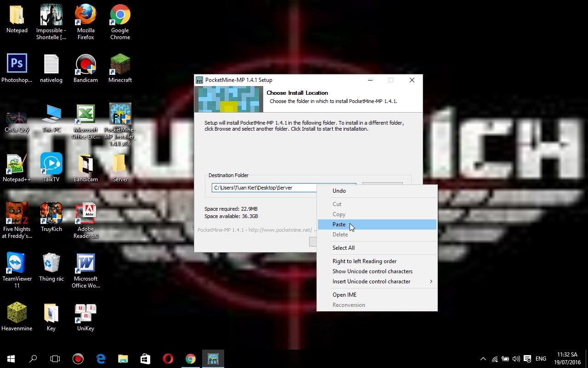Open the nativelog file on desktop
588x368 pixels.
click(51, 69)
